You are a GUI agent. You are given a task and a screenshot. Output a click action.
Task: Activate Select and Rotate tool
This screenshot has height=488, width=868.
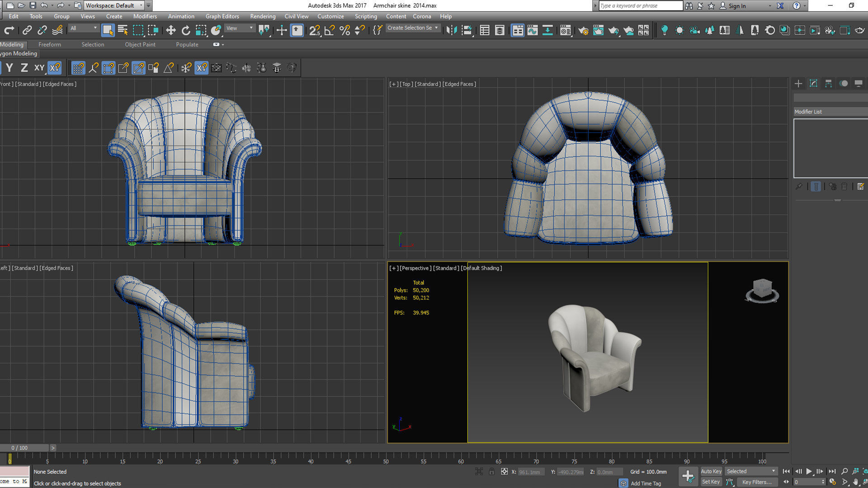[186, 30]
